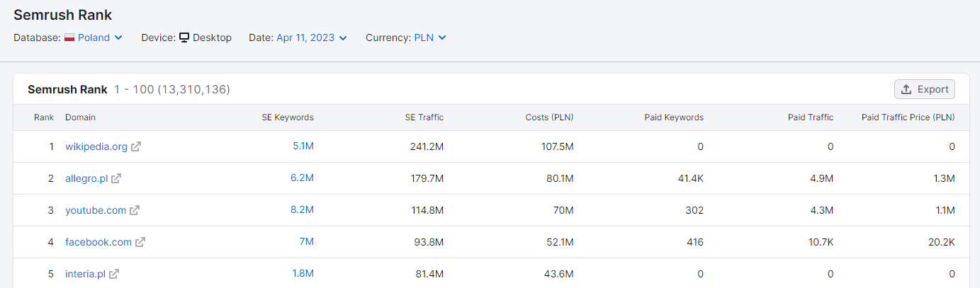Select the 10.7K paid traffic value

point(821,242)
